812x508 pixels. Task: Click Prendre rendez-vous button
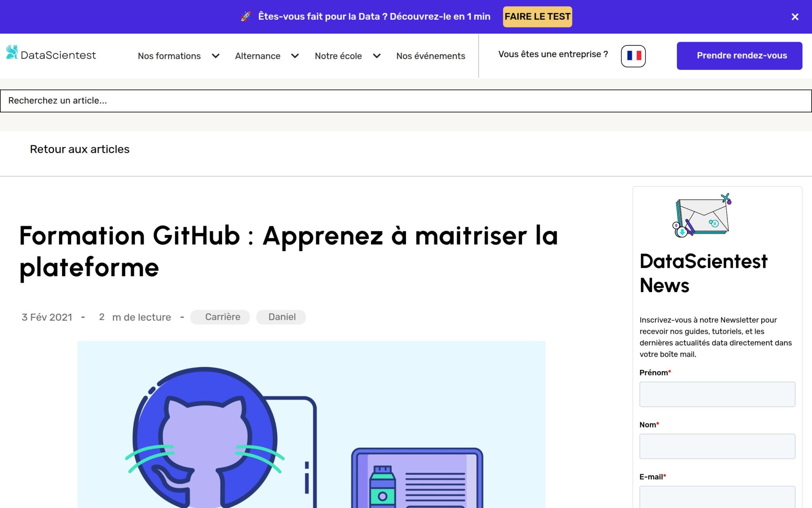tap(739, 56)
